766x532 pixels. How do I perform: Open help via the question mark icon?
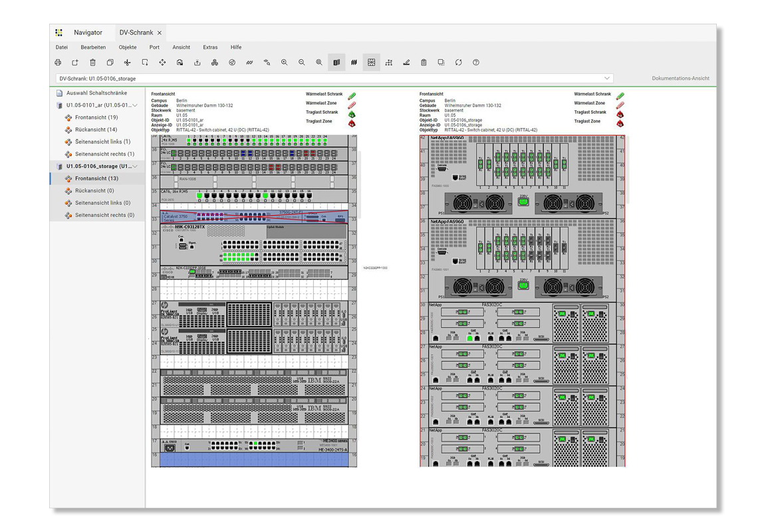coord(475,63)
